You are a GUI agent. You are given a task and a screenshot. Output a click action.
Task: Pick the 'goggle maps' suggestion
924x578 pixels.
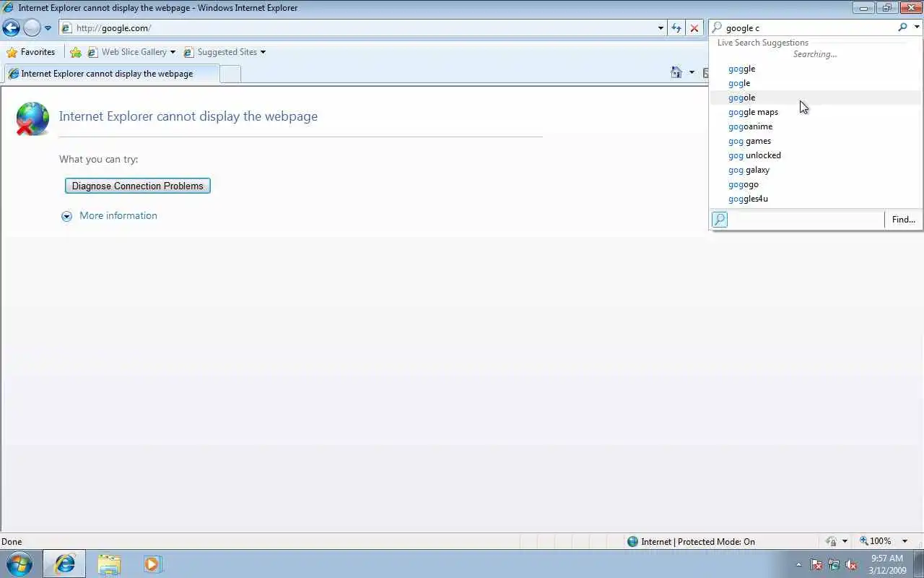coord(816,112)
